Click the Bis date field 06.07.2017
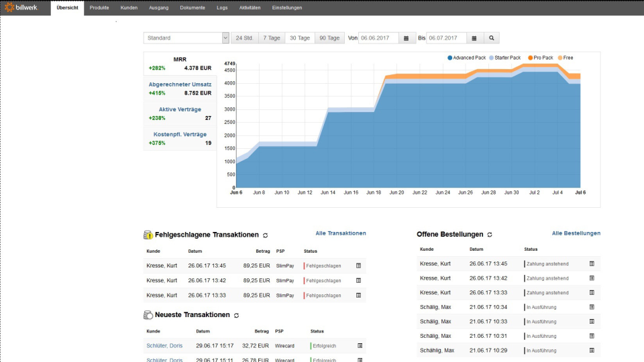Image resolution: width=644 pixels, height=362 pixels. [447, 38]
